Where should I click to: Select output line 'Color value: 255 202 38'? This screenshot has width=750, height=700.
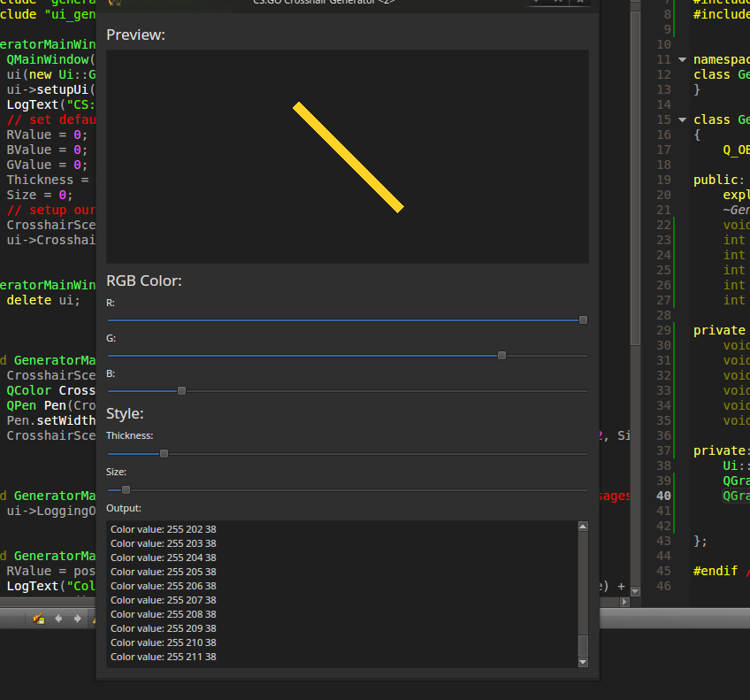[x=163, y=529]
